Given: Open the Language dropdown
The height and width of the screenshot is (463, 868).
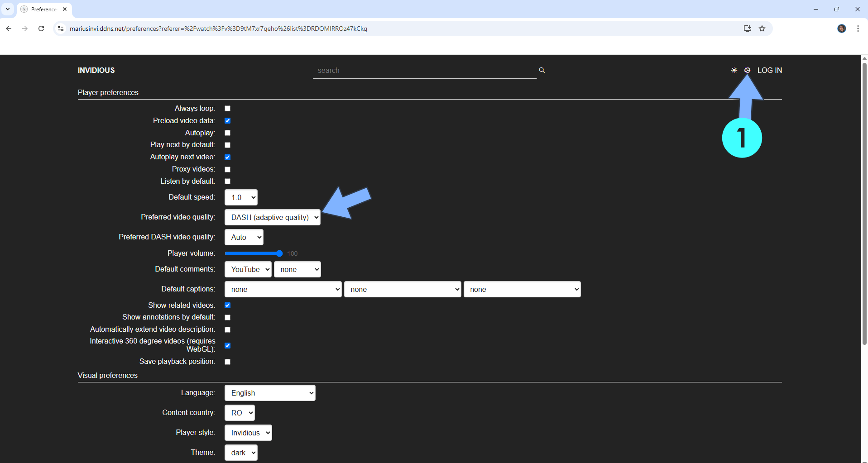Looking at the screenshot, I should (270, 393).
